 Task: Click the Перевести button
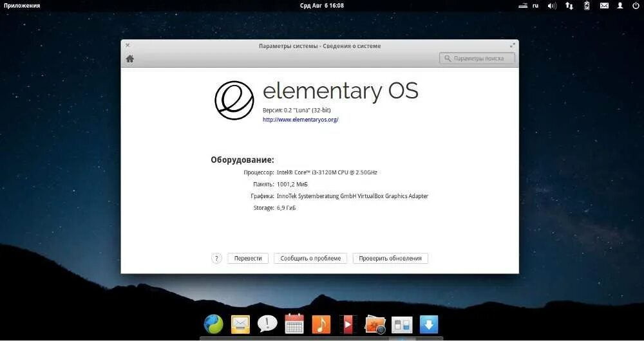click(248, 258)
